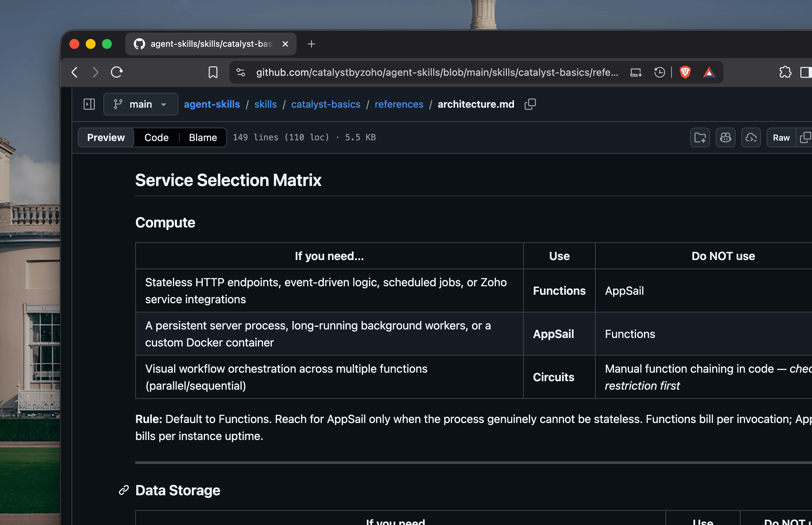This screenshot has height=525, width=812.
Task: Switch to the Blame view
Action: coord(203,137)
